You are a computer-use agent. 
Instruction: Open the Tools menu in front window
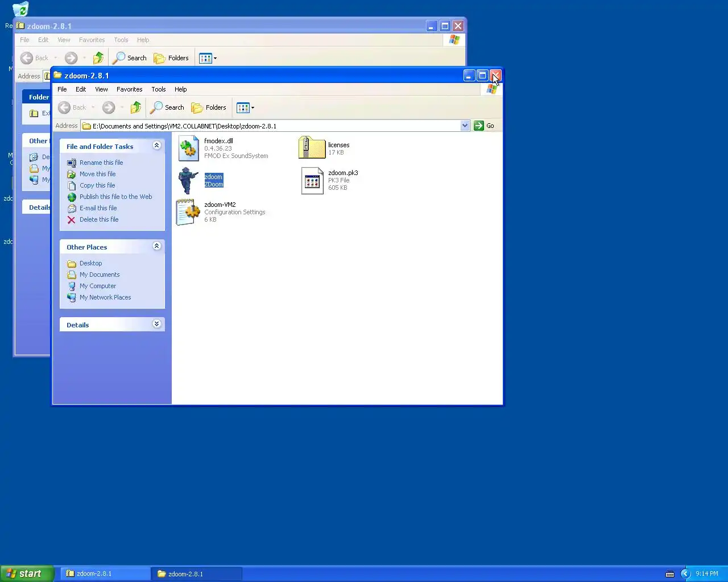click(x=159, y=89)
